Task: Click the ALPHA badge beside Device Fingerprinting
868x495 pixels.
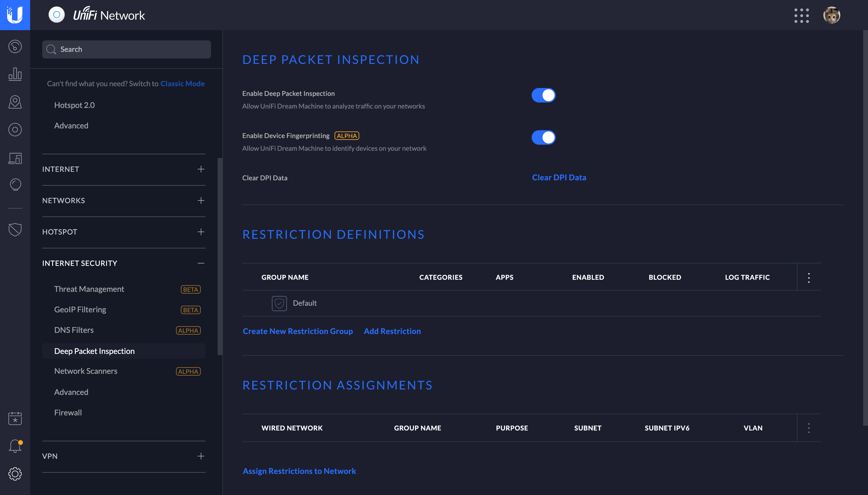Action: (347, 136)
